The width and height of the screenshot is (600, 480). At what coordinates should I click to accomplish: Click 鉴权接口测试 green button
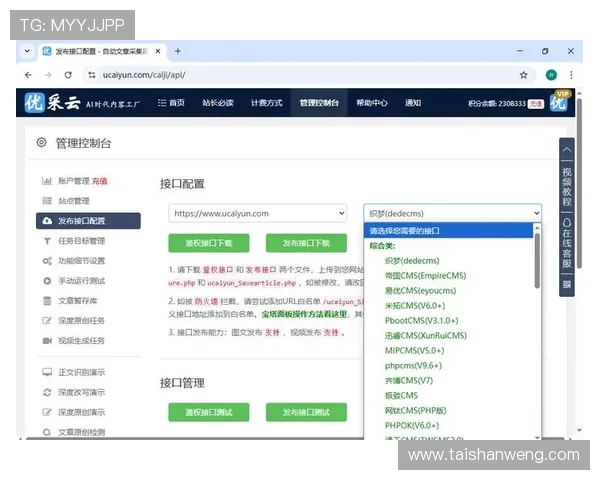[209, 412]
